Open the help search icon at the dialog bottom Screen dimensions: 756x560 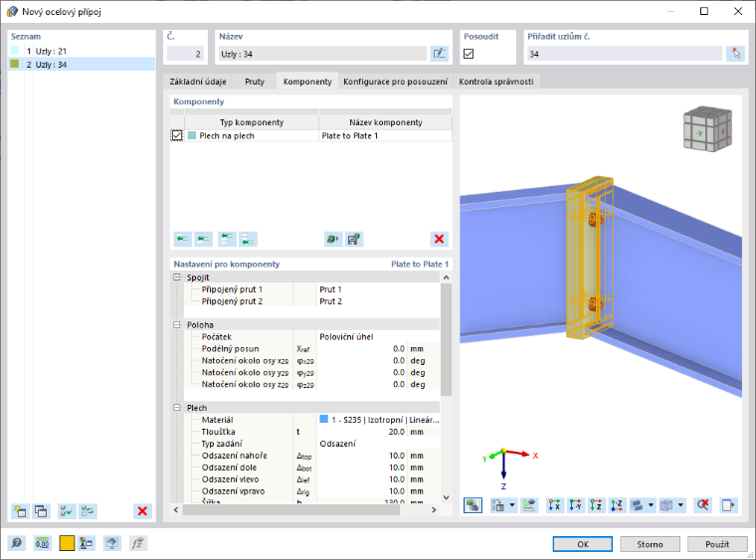coord(16,544)
